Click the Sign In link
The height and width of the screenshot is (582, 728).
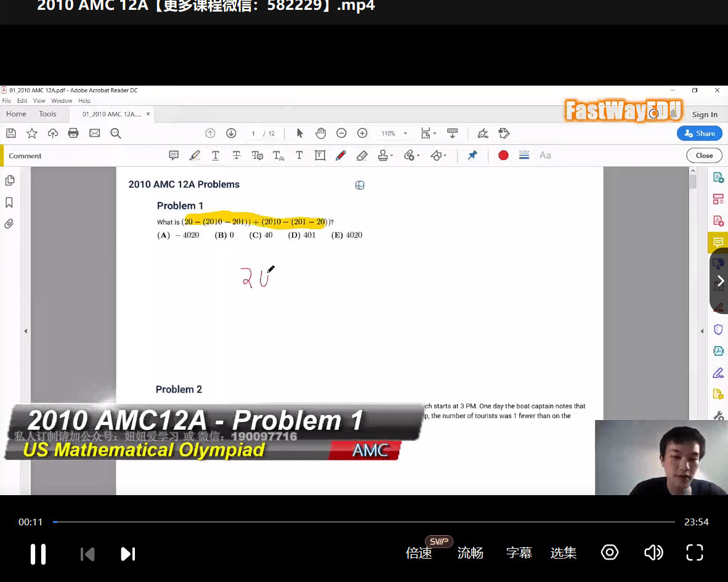tap(705, 115)
